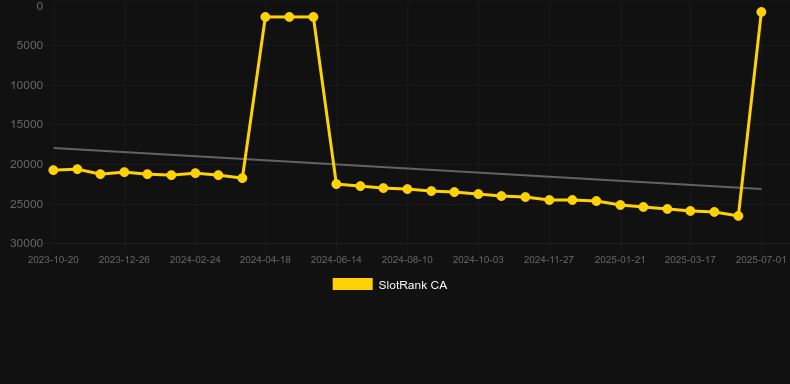Select the last data point above 2025-07-01

coord(761,12)
